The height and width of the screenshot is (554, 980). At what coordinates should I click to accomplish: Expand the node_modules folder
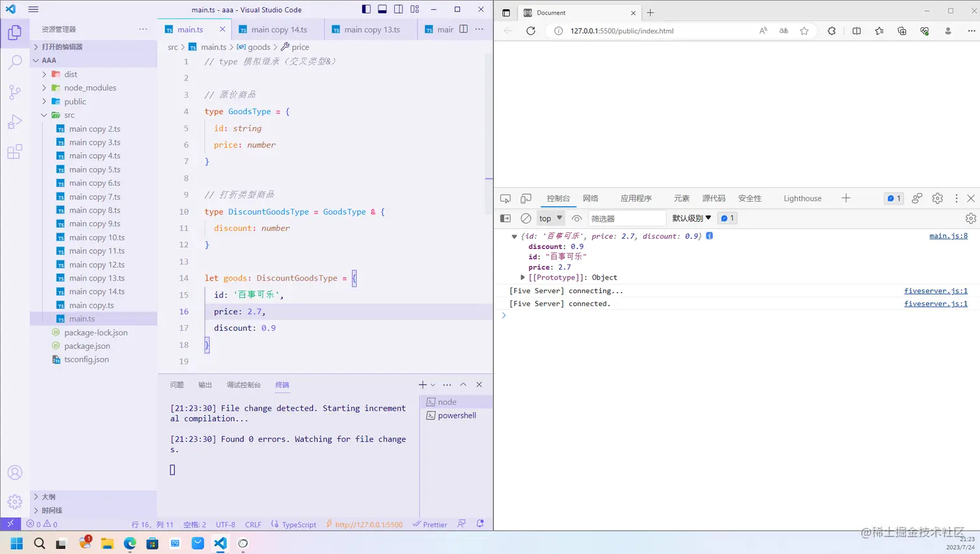tap(44, 88)
